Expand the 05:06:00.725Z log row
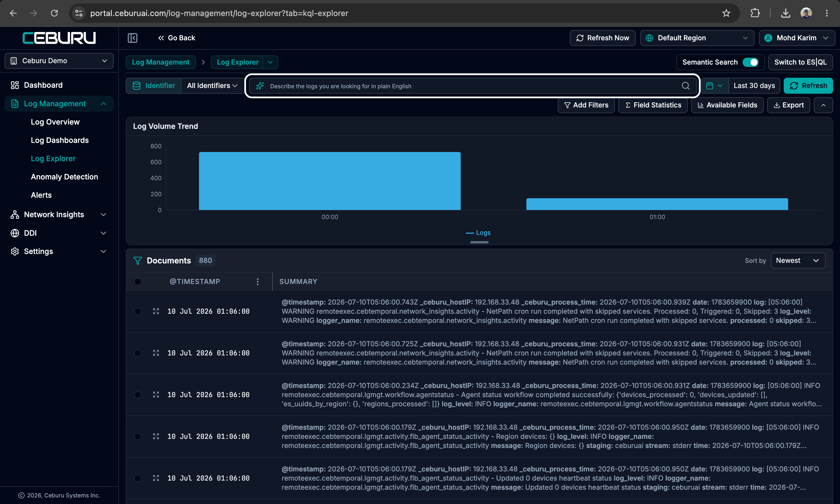Image resolution: width=840 pixels, height=504 pixels. coord(156,353)
